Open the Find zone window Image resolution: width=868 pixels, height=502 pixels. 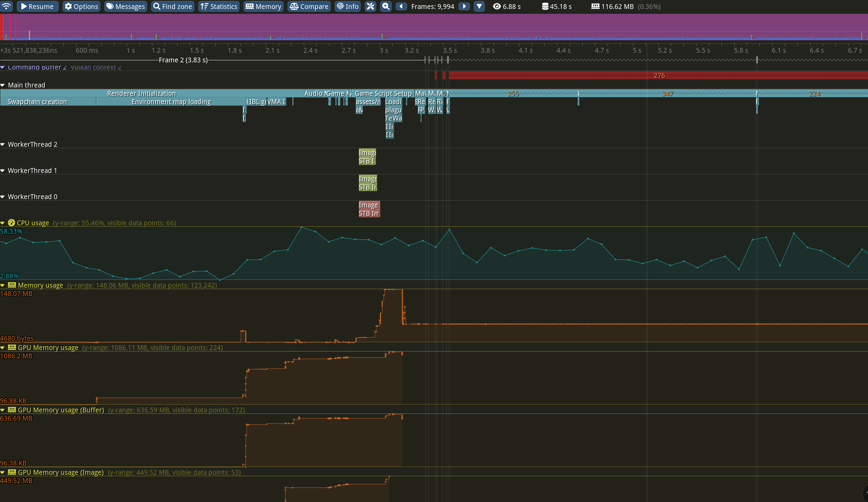173,6
